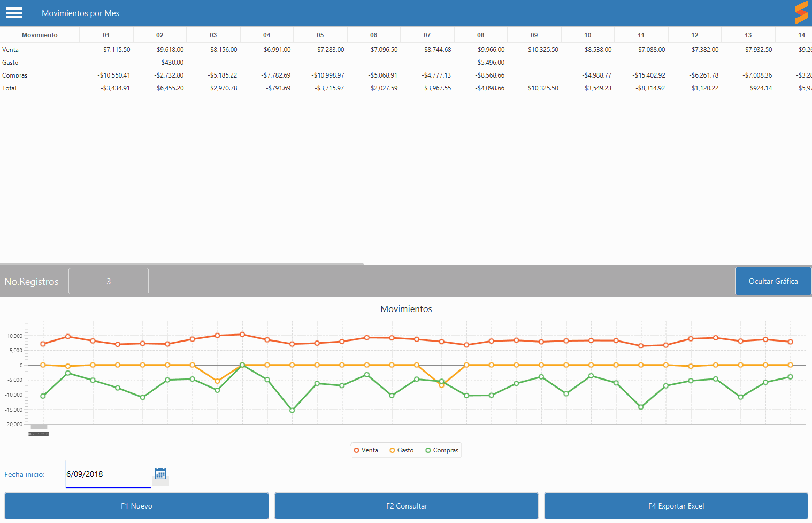
Task: Click the Ocultar Gráfica button
Action: (773, 281)
